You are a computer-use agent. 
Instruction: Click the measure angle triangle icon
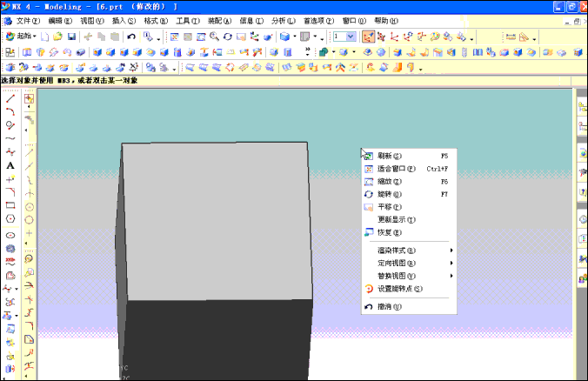pyautogui.click(x=524, y=37)
